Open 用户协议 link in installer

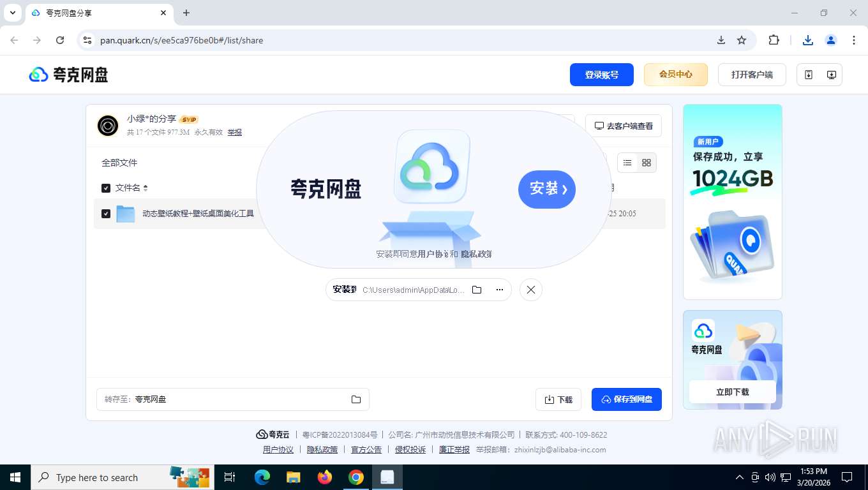click(x=433, y=254)
